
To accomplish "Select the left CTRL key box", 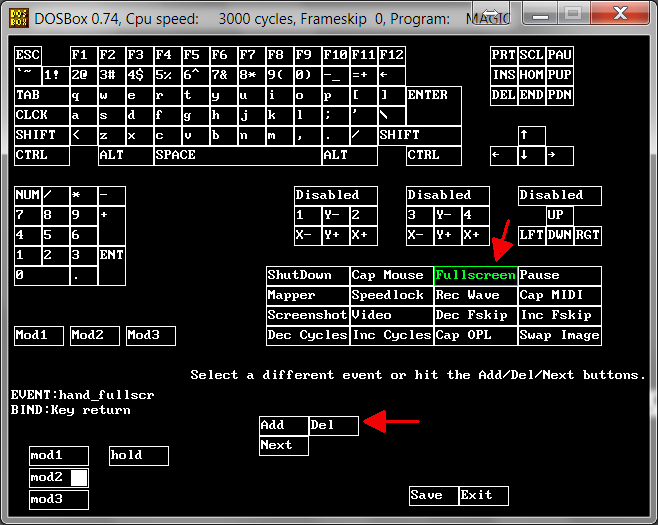I will coord(42,156).
